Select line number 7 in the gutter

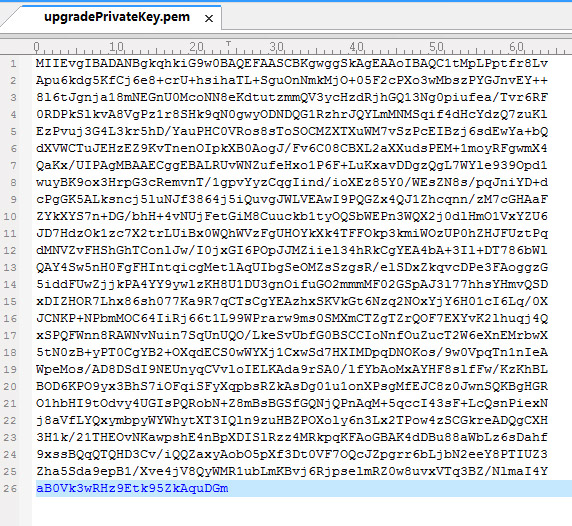[13, 166]
